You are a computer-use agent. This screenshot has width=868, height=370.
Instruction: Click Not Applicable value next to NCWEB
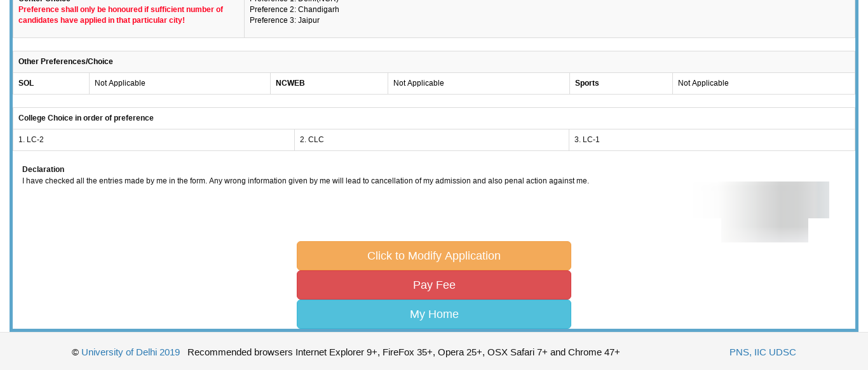419,83
